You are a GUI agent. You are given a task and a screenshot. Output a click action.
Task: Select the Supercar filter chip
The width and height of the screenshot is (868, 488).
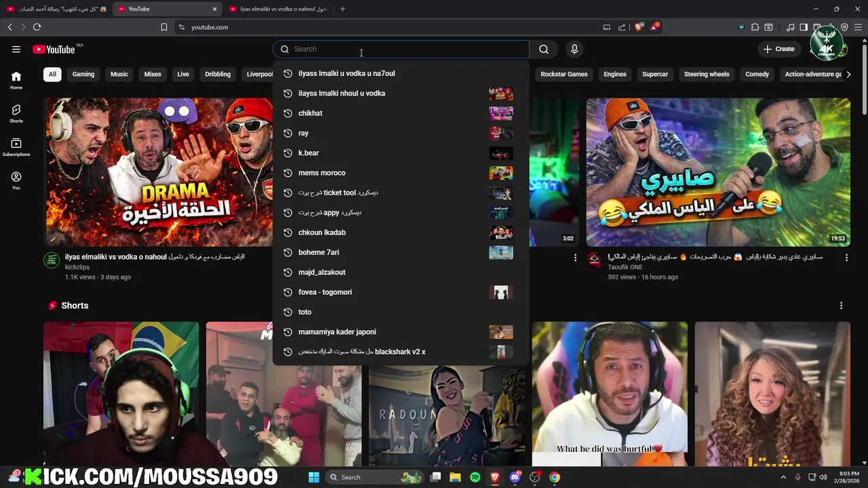pyautogui.click(x=655, y=74)
